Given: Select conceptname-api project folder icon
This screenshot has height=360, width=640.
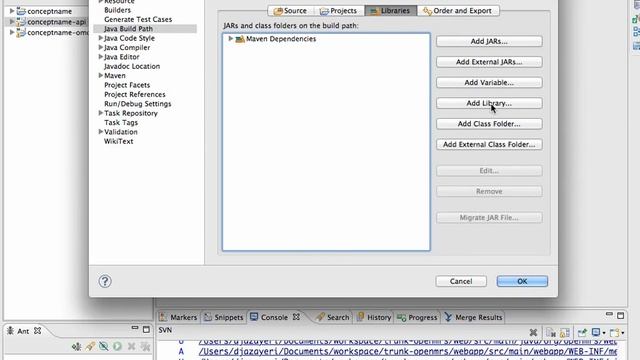Looking at the screenshot, I should (21, 22).
